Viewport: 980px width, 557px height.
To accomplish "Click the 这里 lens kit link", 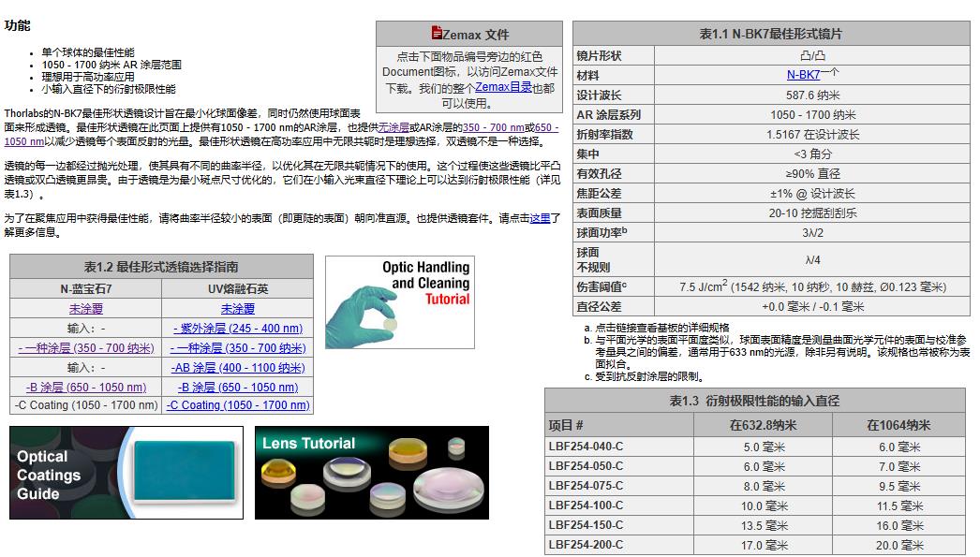I will point(540,218).
